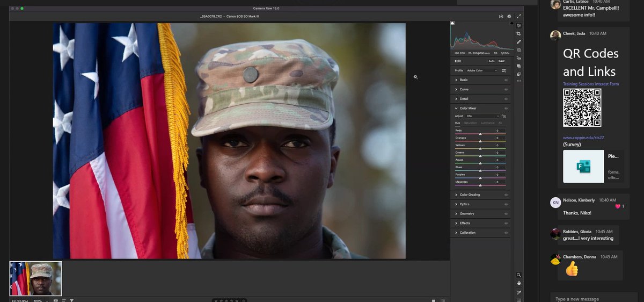Browse profiles grid icon next to Adobe Color
Viewport: 644px width, 302px height.
tap(504, 70)
